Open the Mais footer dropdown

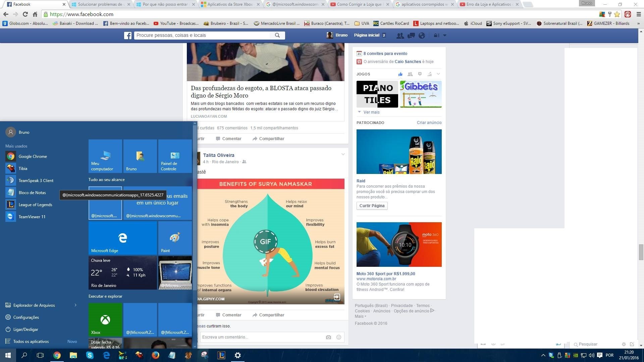click(x=361, y=316)
